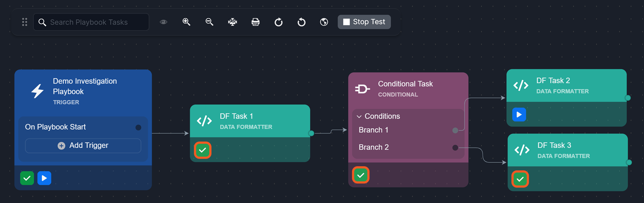
Task: Select Branch 2 in Conditional Task
Action: (x=374, y=147)
